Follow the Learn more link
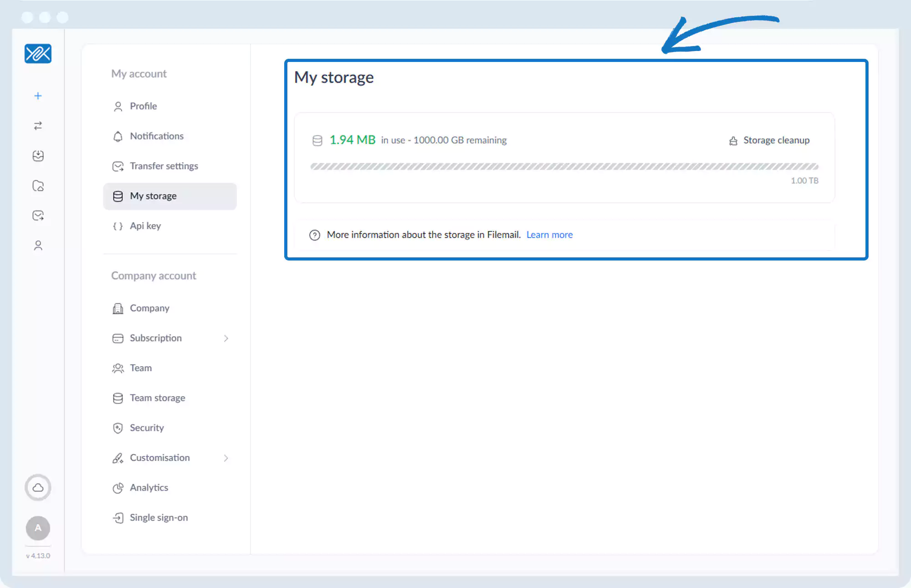 coord(549,235)
